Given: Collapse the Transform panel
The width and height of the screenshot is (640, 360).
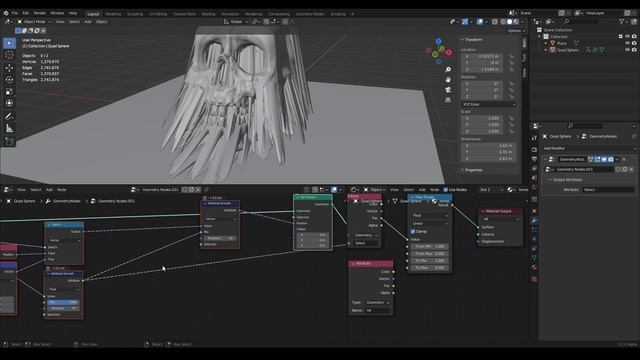Looking at the screenshot, I should coord(472,40).
